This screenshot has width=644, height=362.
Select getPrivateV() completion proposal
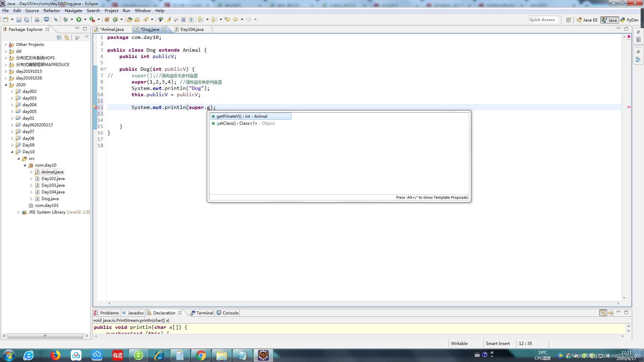pyautogui.click(x=251, y=116)
